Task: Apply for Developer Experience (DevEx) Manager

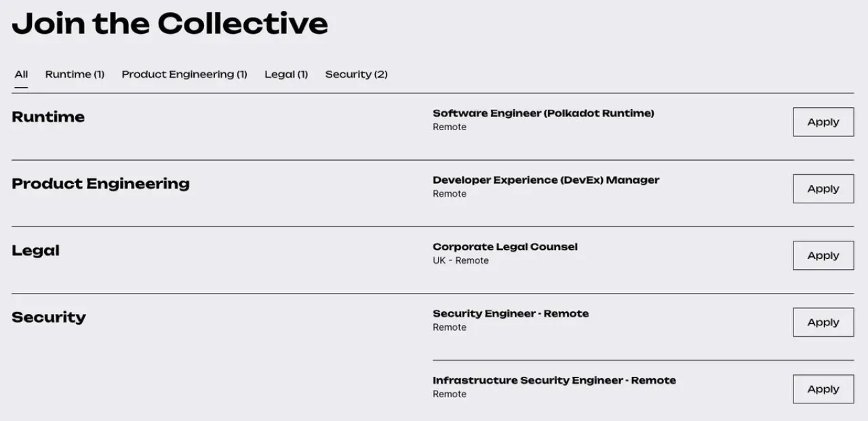Action: click(823, 188)
